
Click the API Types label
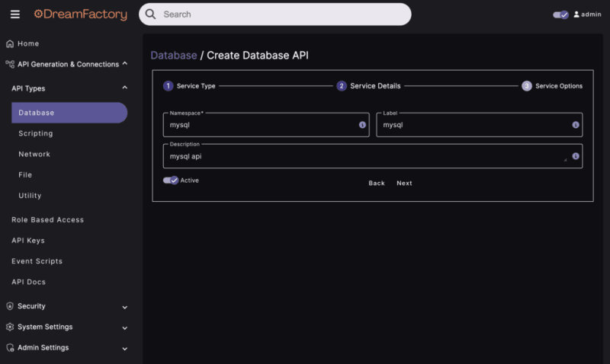pos(28,88)
